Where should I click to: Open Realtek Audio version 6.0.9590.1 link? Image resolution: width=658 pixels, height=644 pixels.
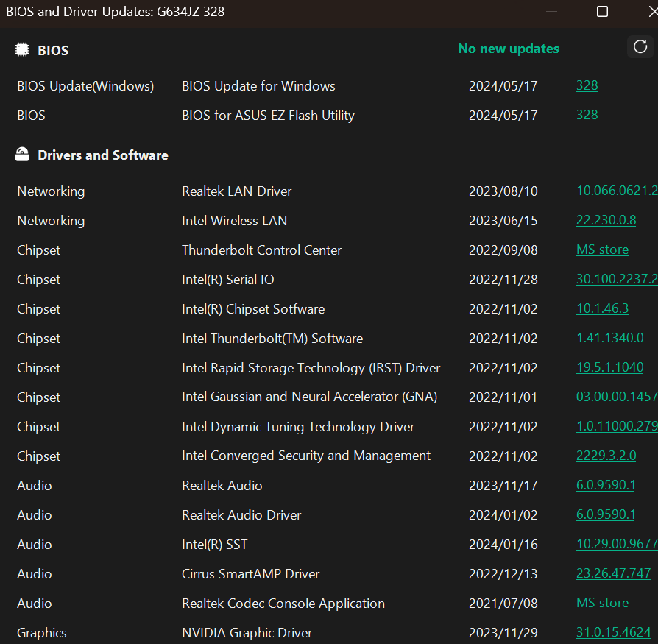point(606,485)
